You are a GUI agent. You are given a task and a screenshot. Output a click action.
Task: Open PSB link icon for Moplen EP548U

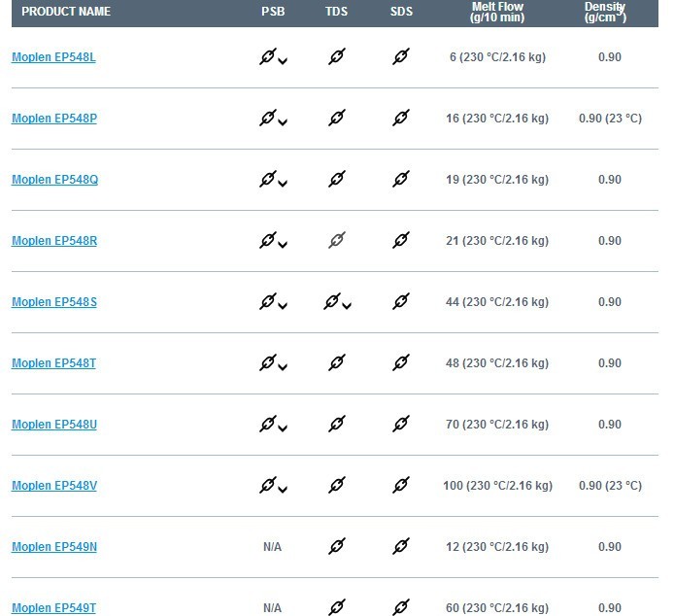click(267, 424)
